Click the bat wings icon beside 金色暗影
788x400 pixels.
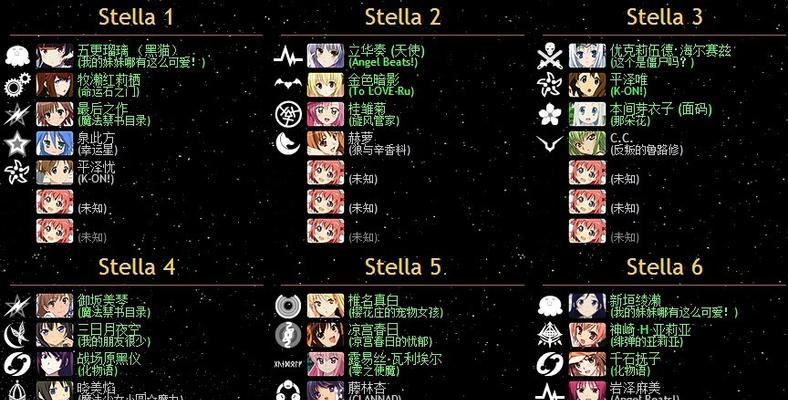pyautogui.click(x=288, y=83)
